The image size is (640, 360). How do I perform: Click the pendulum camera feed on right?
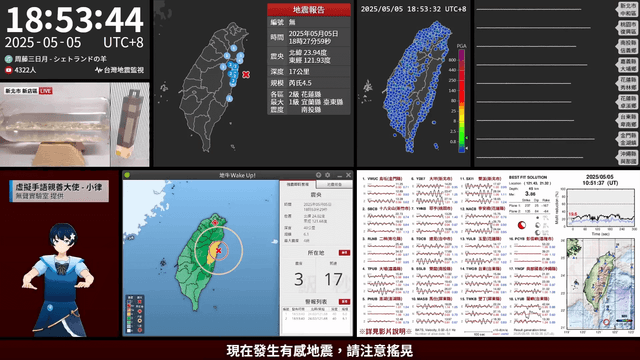tap(130, 124)
